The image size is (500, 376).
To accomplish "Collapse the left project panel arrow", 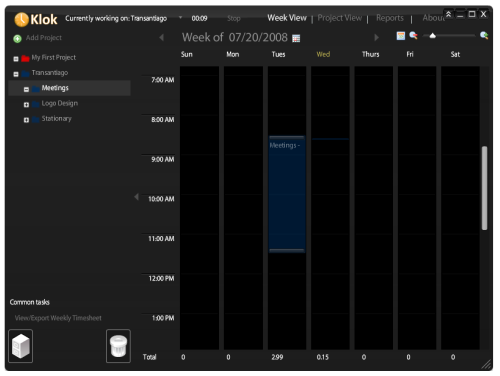I will [x=136, y=197].
